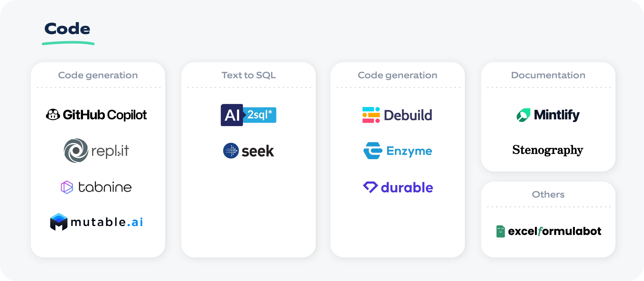The width and height of the screenshot is (644, 281).
Task: Click the mutable.ai cube icon
Action: tap(59, 222)
